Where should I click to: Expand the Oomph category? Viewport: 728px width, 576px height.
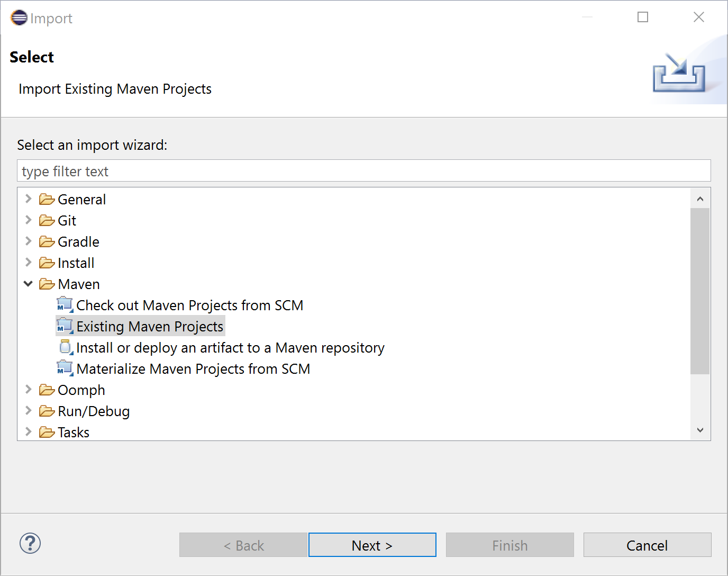(29, 390)
